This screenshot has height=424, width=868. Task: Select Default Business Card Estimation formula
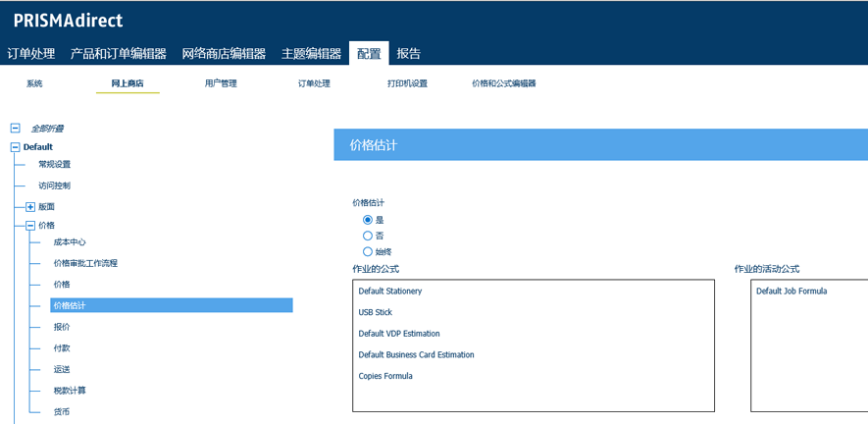pyautogui.click(x=416, y=354)
